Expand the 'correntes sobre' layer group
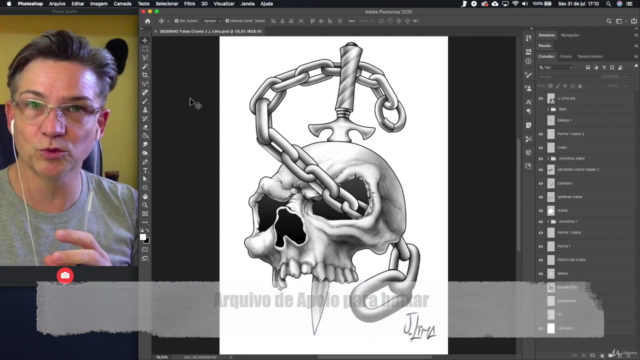This screenshot has height=360, width=640. [x=548, y=158]
